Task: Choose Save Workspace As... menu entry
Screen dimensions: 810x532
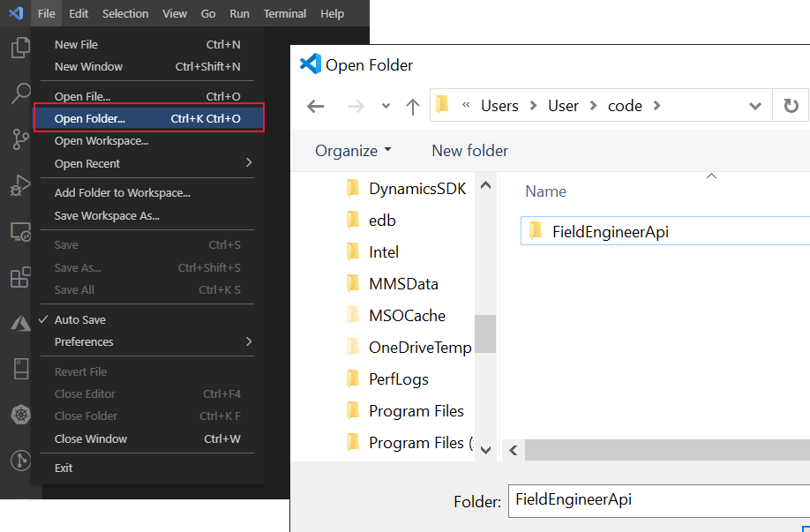Action: (147, 216)
